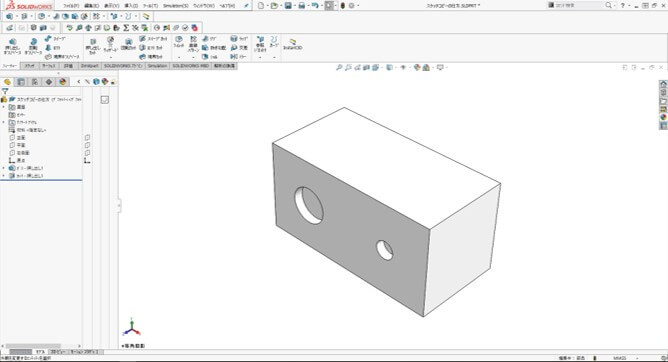
Task: Pick the Boundary Cut (境界カット) tool
Action: [x=151, y=56]
